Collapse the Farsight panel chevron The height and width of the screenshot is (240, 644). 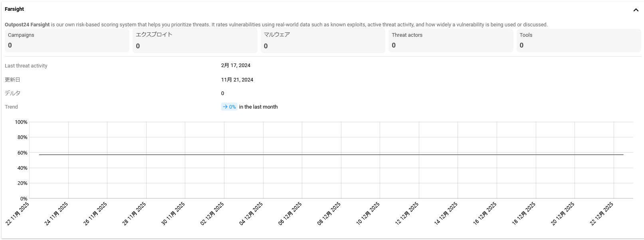click(636, 10)
